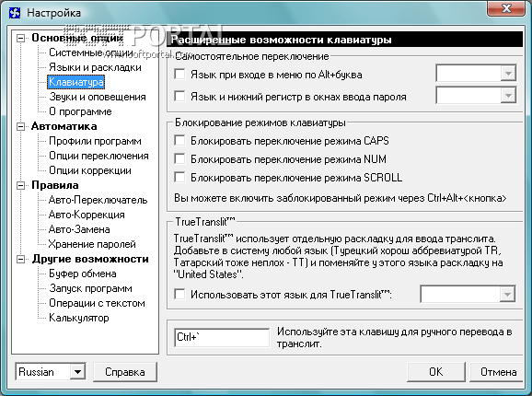Tick the TrueTranslit language usage checkbox
The height and width of the screenshot is (396, 532).
[179, 294]
